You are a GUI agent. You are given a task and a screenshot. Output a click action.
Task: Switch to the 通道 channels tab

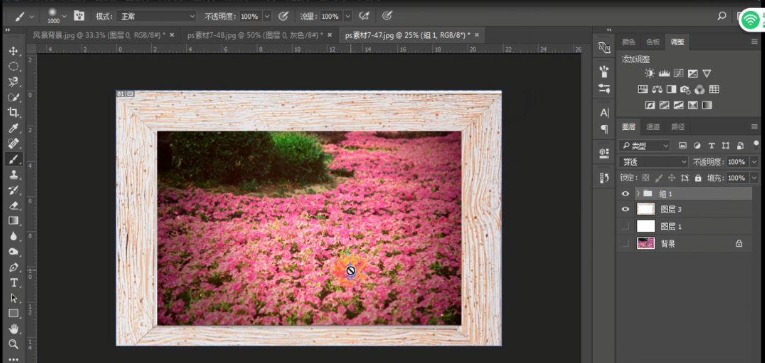653,127
